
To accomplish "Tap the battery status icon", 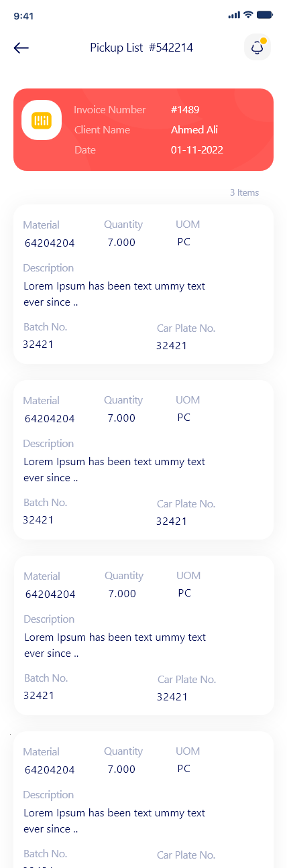I will [x=264, y=15].
